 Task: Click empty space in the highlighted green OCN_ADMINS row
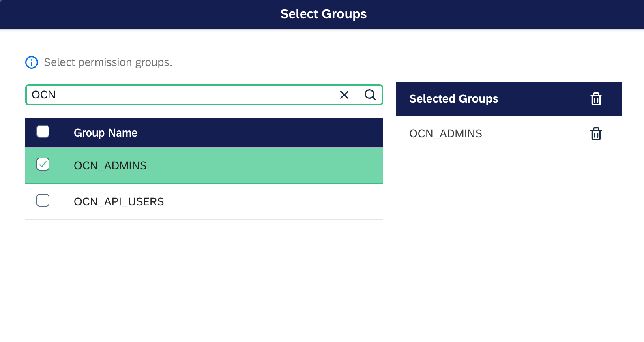point(264,166)
